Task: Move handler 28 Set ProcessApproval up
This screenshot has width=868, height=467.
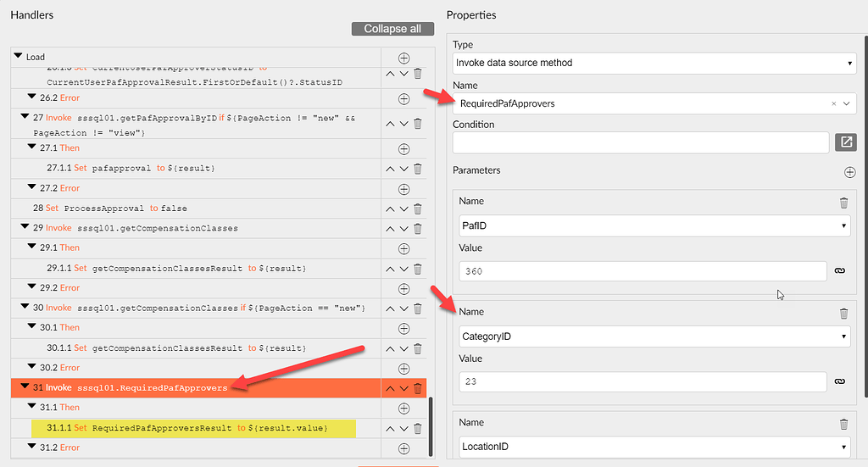Action: click(390, 208)
